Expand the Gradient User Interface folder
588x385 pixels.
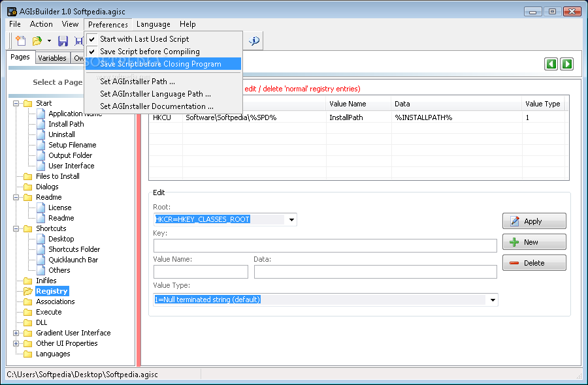[x=16, y=333]
